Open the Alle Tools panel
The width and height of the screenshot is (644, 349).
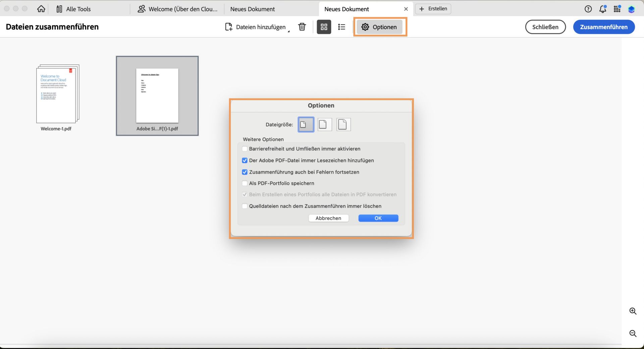[73, 9]
